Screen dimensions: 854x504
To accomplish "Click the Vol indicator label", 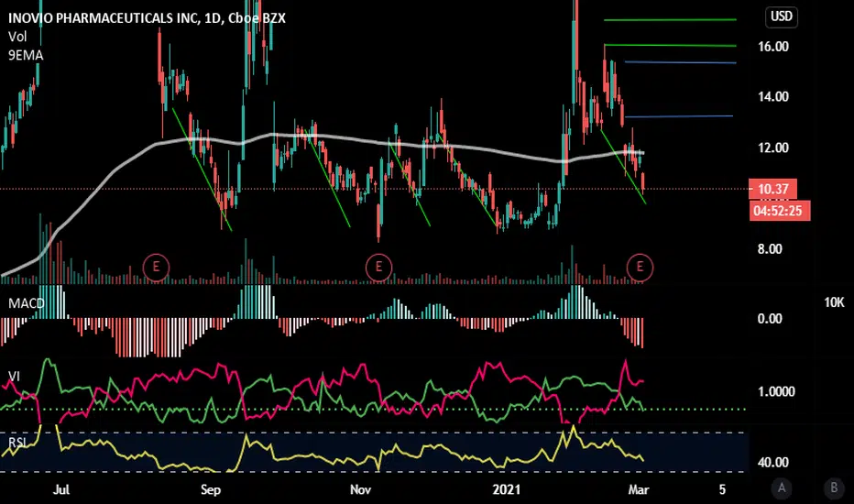I will point(17,37).
